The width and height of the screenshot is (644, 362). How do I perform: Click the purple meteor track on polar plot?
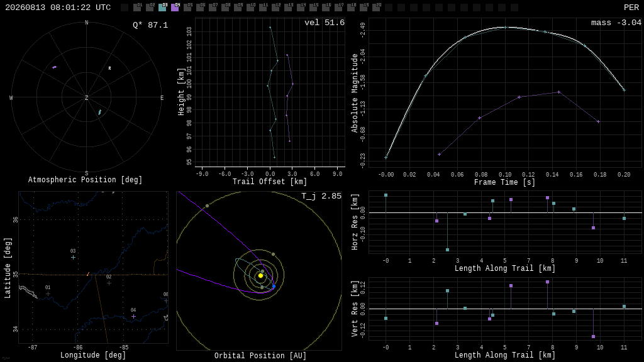[55, 67]
